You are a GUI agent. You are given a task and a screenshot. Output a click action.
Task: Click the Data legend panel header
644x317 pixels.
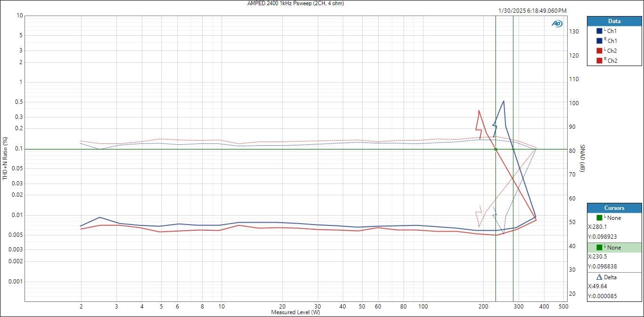point(614,21)
